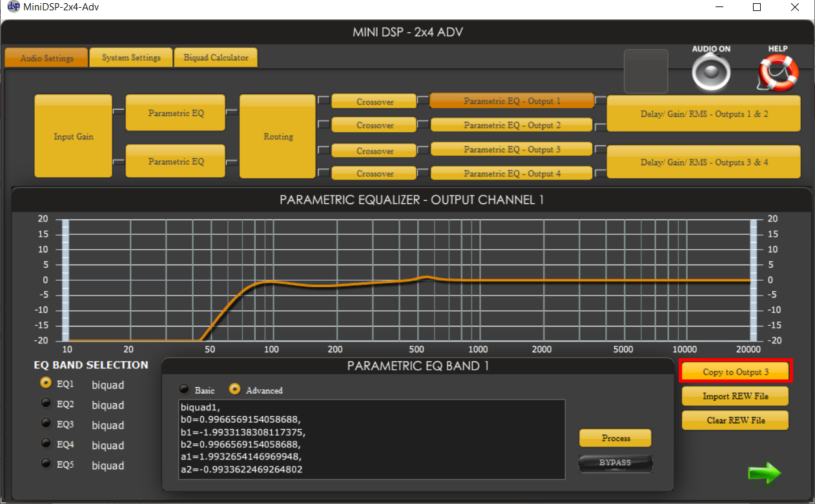Switch to Basic mode radio button
This screenshot has width=815, height=504.
[x=185, y=390]
